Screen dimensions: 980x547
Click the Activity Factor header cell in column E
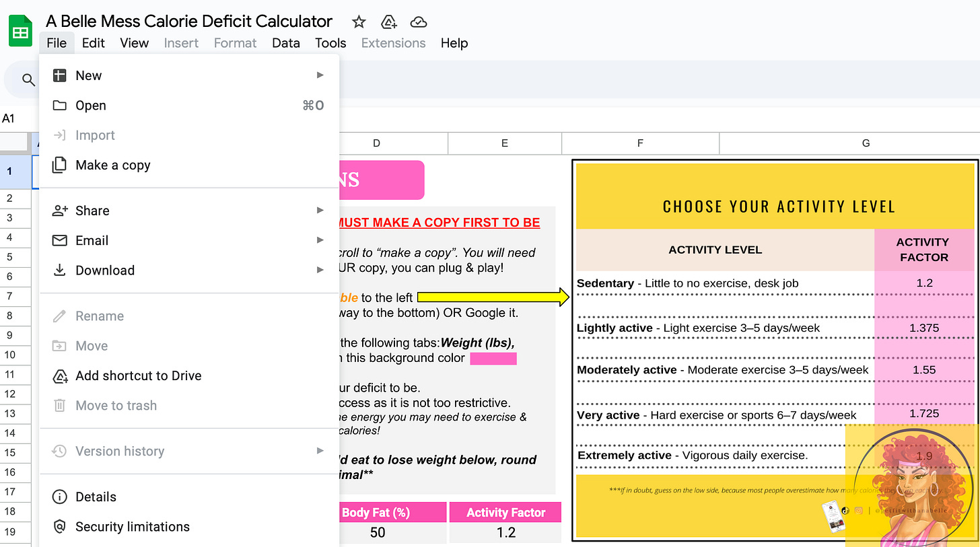tap(505, 512)
